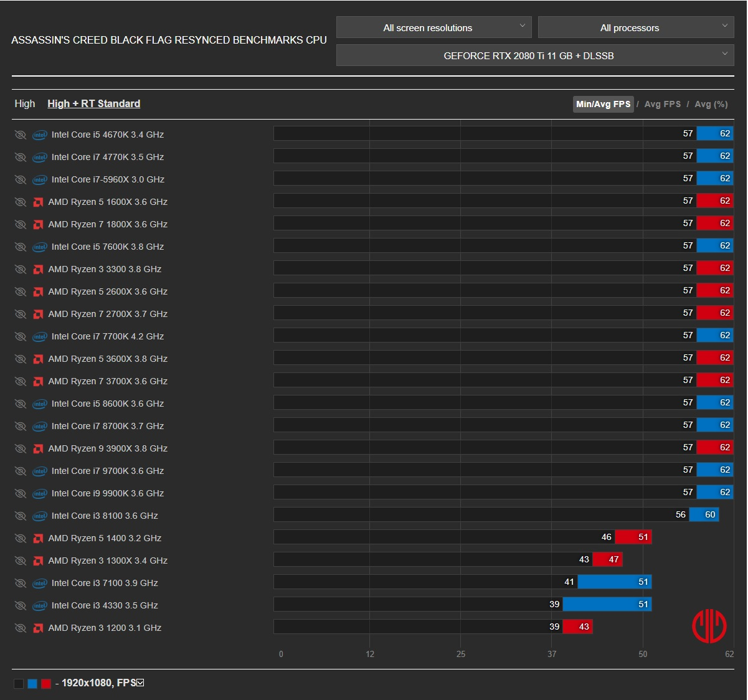The width and height of the screenshot is (748, 700).
Task: Click the blue legend color swatch
Action: [x=32, y=683]
